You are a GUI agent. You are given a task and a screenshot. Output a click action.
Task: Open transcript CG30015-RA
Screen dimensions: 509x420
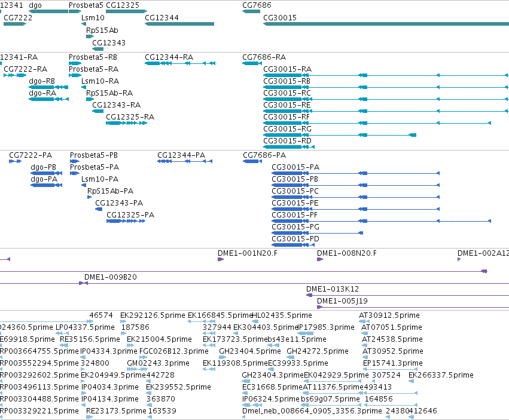287,69
